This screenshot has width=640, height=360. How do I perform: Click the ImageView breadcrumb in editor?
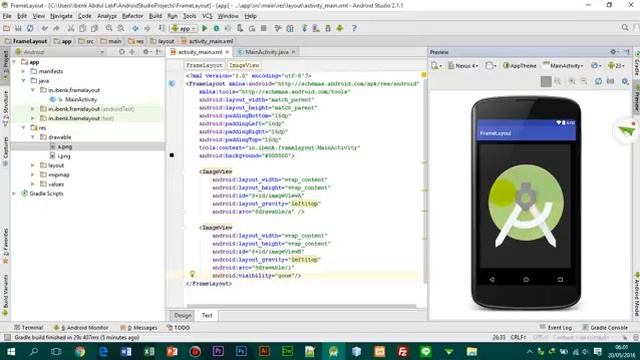tap(244, 65)
